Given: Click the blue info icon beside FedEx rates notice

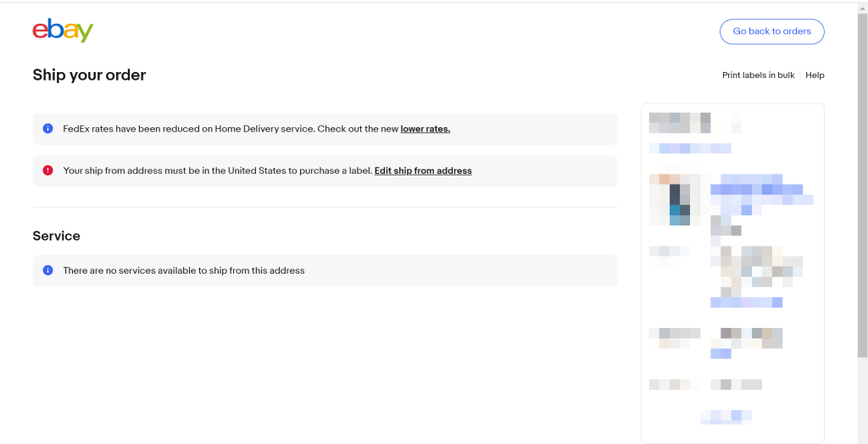Looking at the screenshot, I should (48, 129).
